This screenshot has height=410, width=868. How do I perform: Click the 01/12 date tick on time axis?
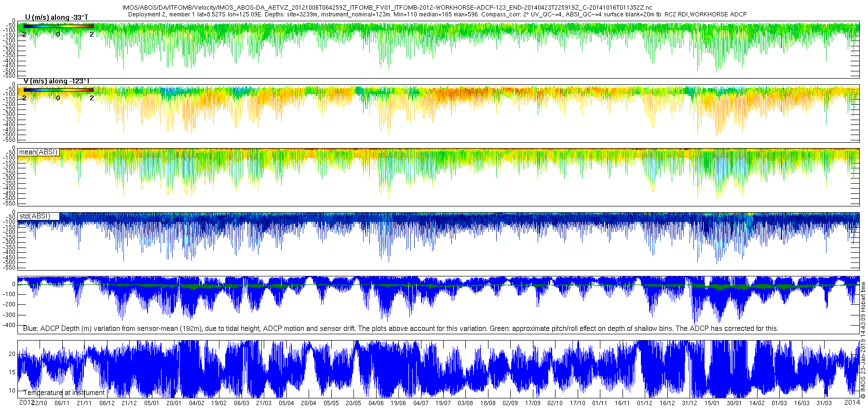click(x=645, y=403)
